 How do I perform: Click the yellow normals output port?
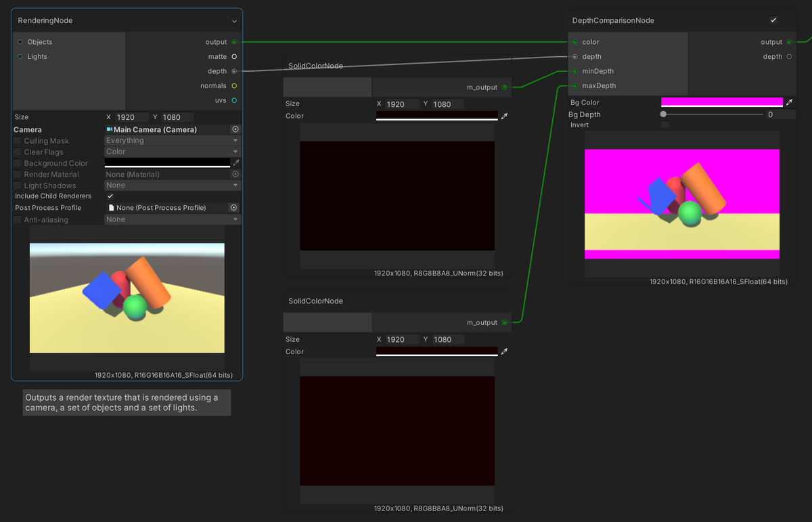234,86
